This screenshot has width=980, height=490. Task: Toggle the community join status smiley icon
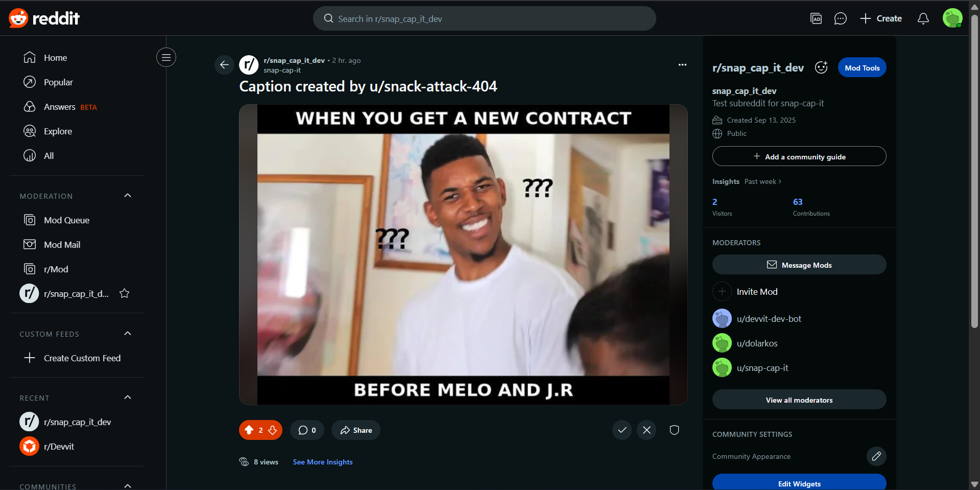tap(821, 67)
